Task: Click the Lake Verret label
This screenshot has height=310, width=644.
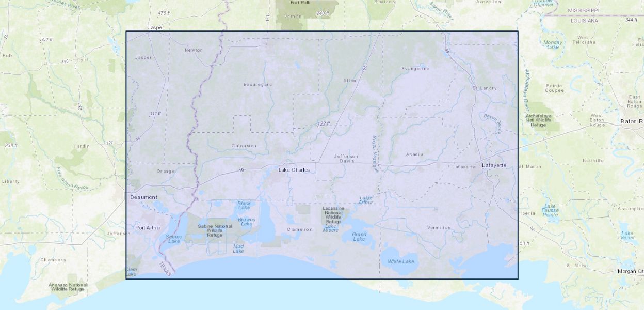Action: [627, 235]
